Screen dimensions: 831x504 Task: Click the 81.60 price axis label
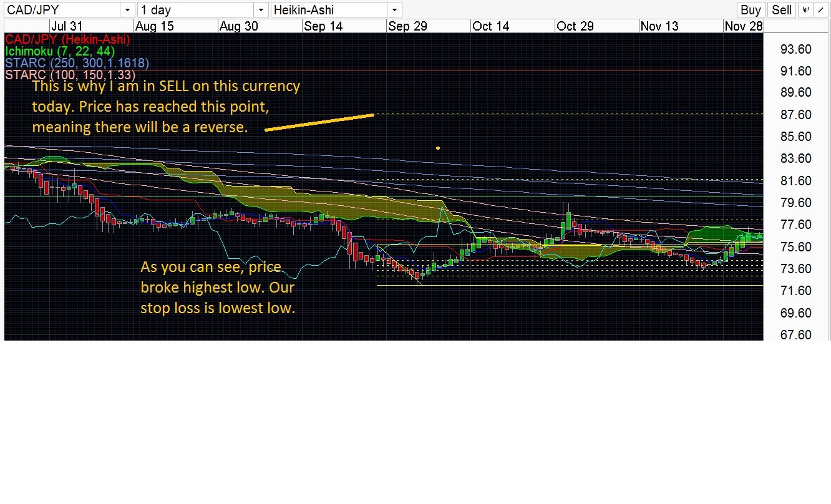[x=796, y=181]
